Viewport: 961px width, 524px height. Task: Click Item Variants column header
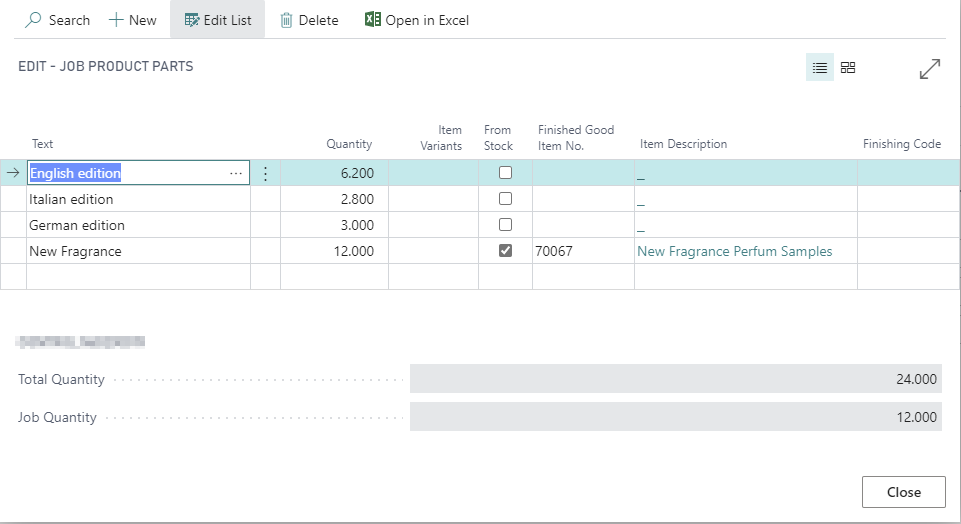pyautogui.click(x=441, y=138)
